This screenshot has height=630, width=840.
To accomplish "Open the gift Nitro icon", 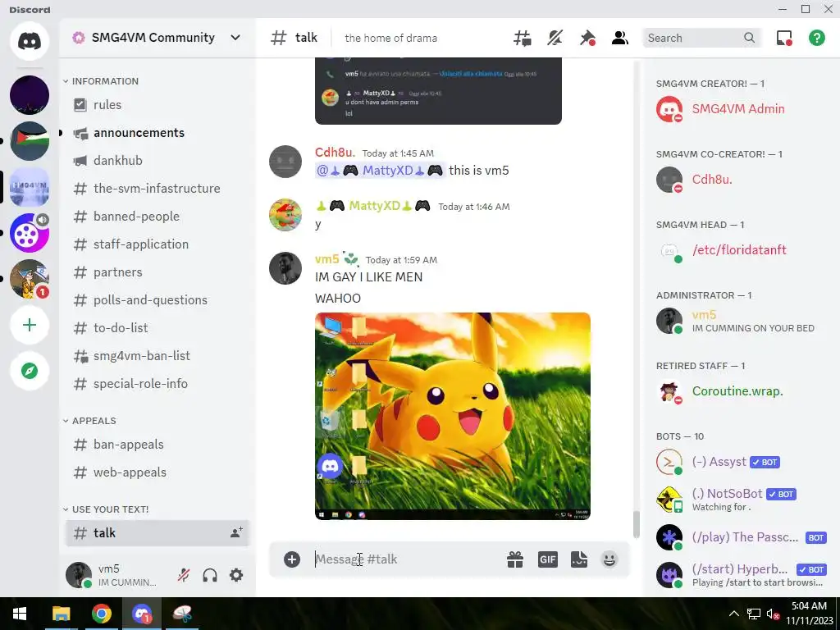I will coord(515,559).
